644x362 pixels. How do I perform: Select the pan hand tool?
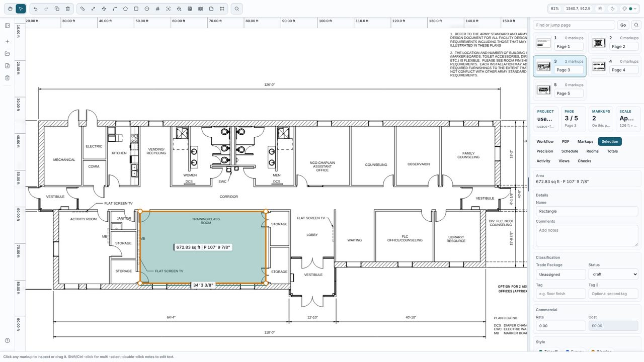click(x=10, y=9)
